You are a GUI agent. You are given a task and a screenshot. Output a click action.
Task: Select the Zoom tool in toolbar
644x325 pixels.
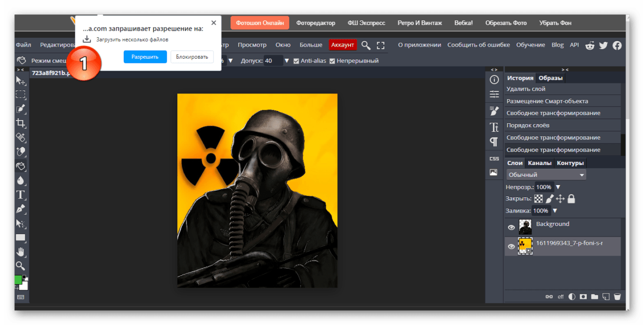20,266
